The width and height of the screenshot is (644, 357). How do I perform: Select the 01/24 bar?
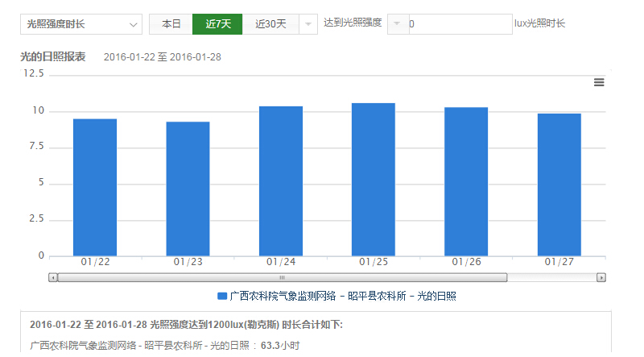pos(281,181)
